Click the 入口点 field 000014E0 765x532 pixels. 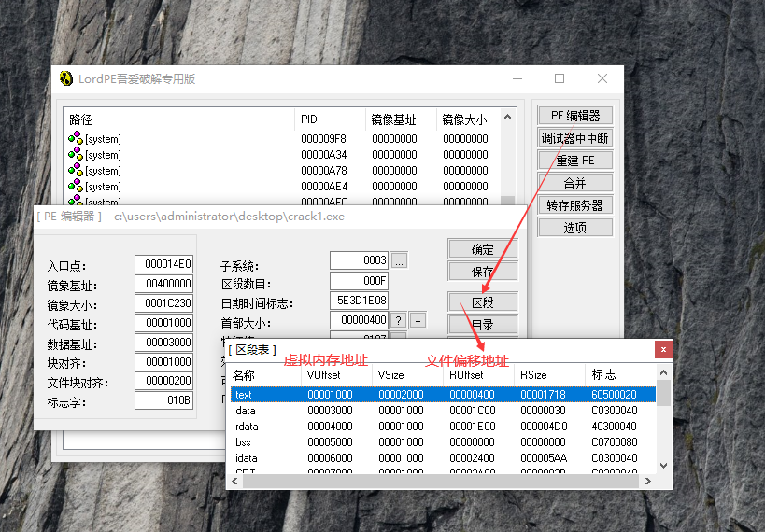click(x=164, y=264)
